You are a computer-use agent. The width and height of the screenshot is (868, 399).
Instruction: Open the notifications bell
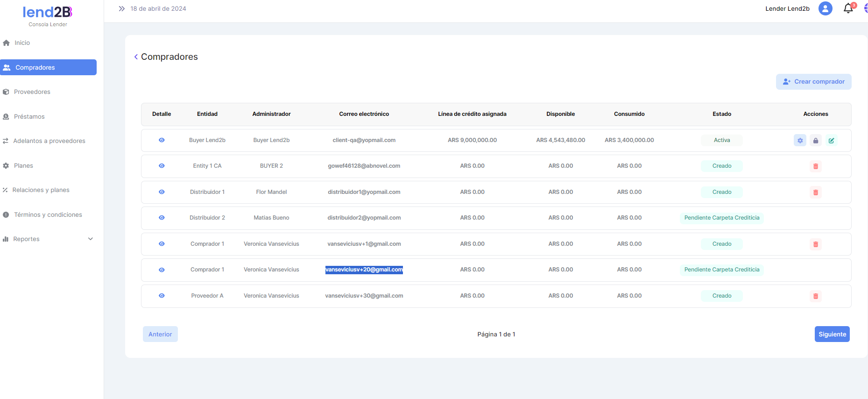pyautogui.click(x=848, y=8)
